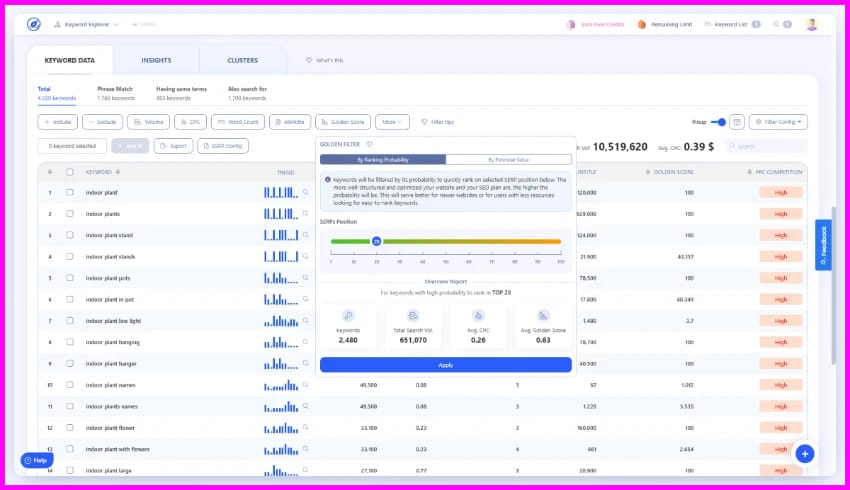The image size is (850, 490).
Task: Tick the select-all checkbox in table header
Action: pyautogui.click(x=70, y=172)
